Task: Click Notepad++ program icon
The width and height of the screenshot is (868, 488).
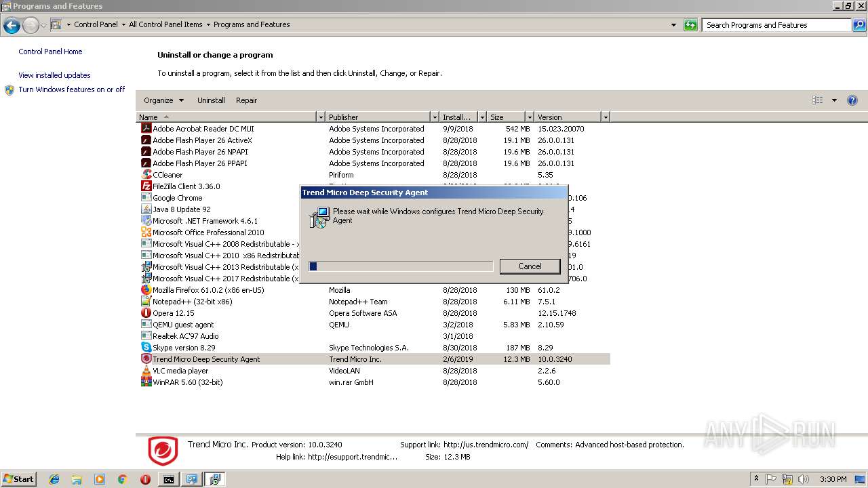Action: point(145,301)
